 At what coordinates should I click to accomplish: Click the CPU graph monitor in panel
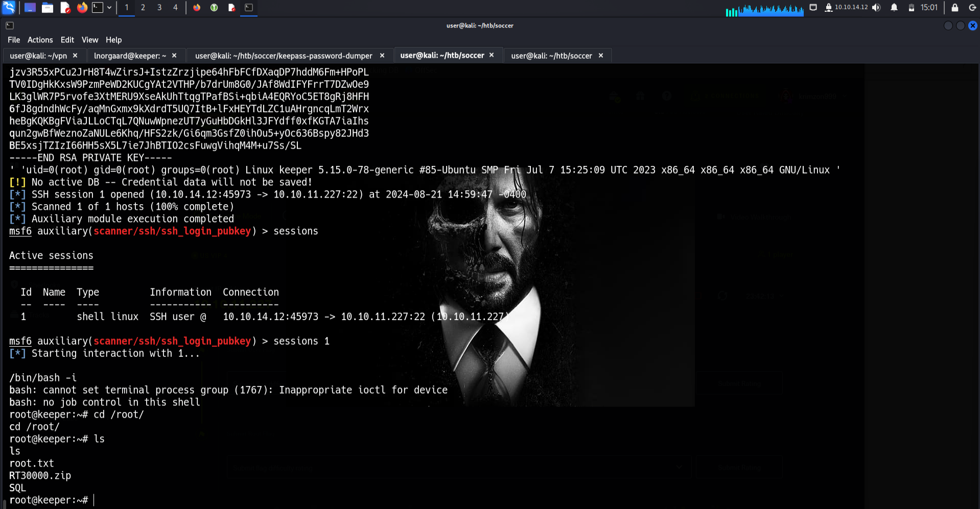coord(764,9)
